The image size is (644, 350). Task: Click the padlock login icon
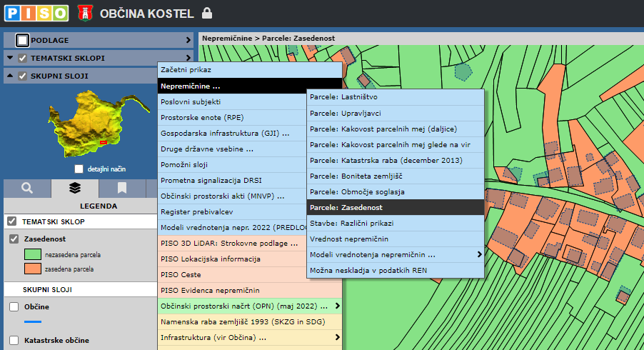(207, 13)
